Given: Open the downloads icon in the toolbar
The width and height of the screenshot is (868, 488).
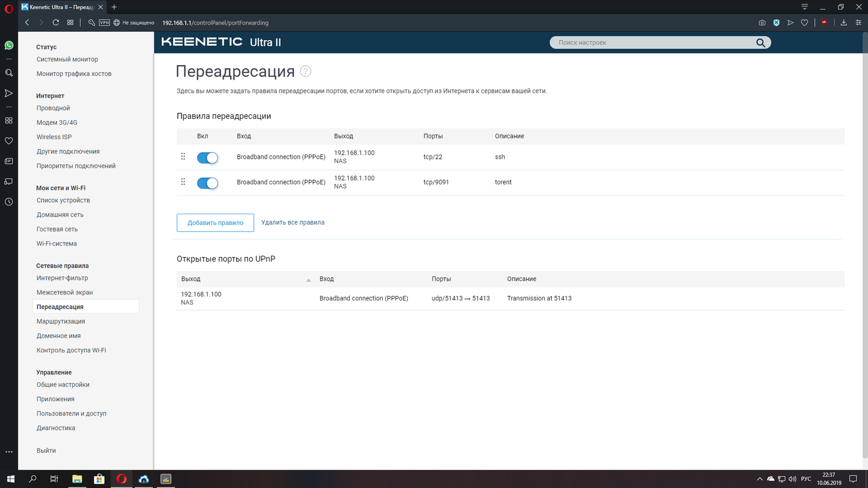Looking at the screenshot, I should click(844, 23).
